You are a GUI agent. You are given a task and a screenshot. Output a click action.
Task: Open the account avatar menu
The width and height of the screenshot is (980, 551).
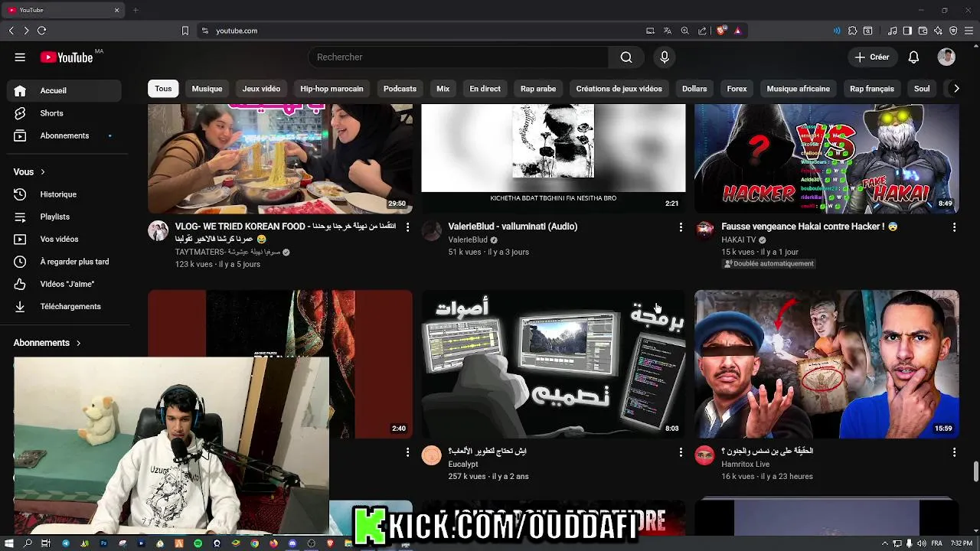(946, 57)
